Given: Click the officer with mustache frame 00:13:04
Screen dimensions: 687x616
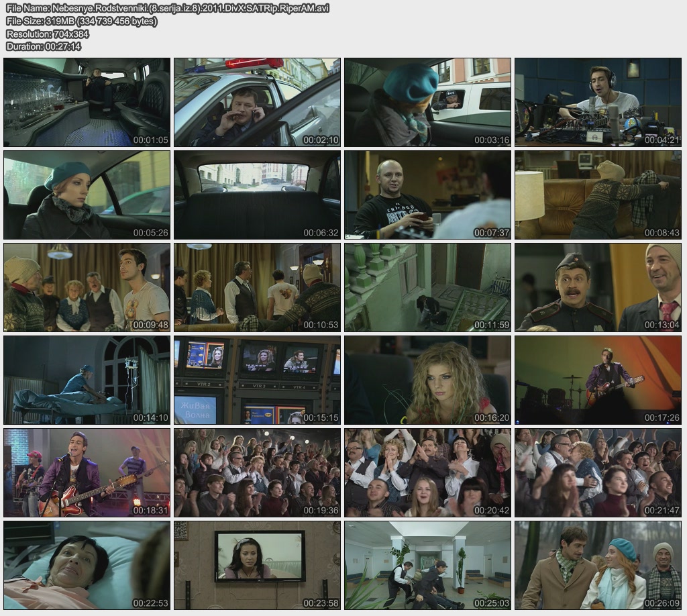Looking at the screenshot, I should pos(598,287).
